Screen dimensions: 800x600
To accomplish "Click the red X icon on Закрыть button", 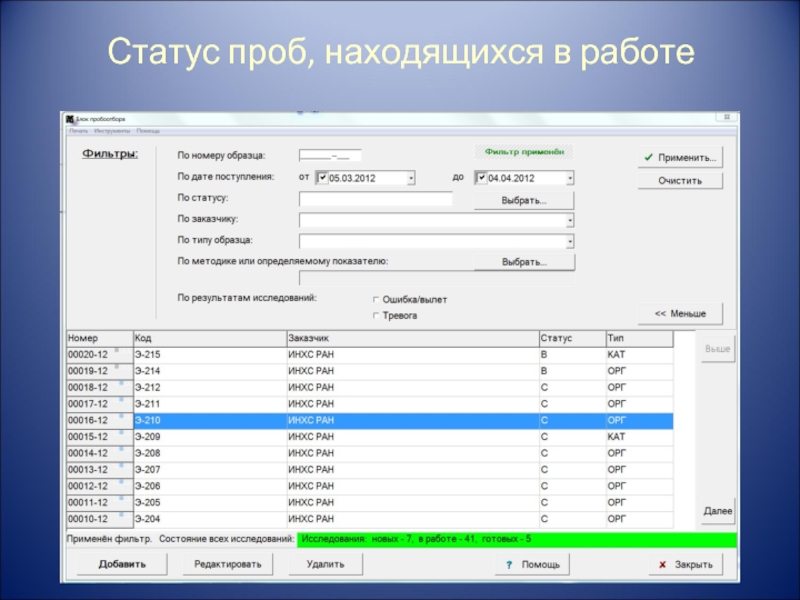I will [x=662, y=564].
